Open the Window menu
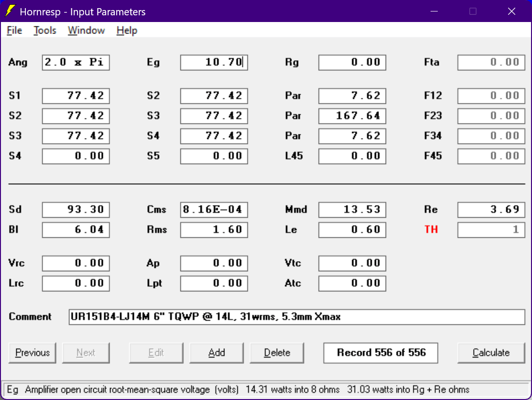Image resolution: width=532 pixels, height=400 pixels. pos(86,31)
